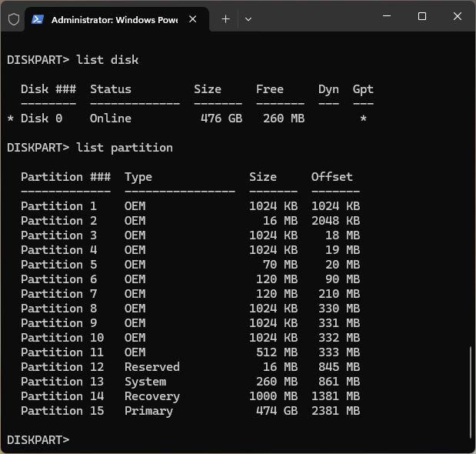The height and width of the screenshot is (454, 476).
Task: Click the 'Partition ###' column header
Action: point(65,177)
